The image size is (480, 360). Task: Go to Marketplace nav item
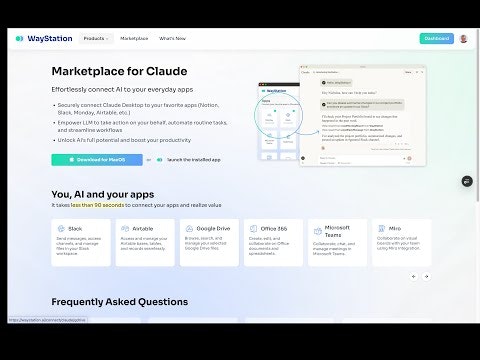[134, 39]
